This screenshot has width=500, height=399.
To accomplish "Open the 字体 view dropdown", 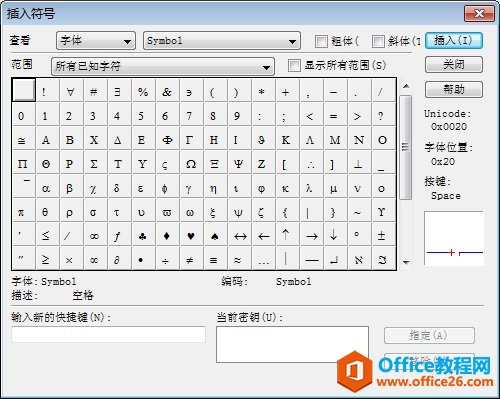I will tap(96, 41).
